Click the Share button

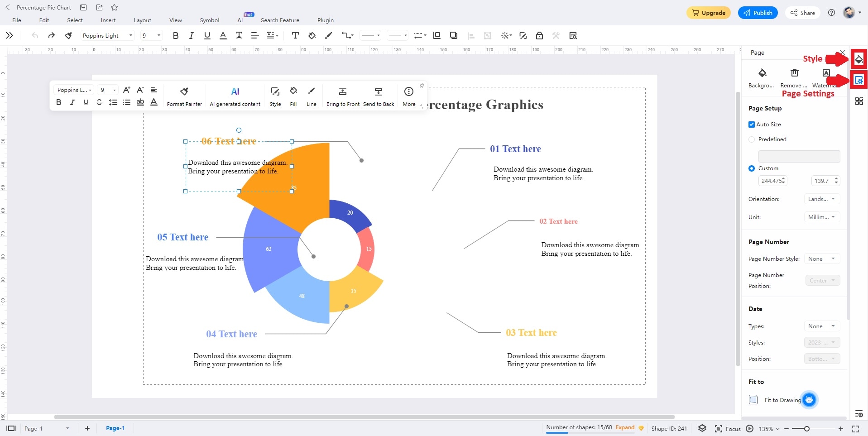pos(803,13)
